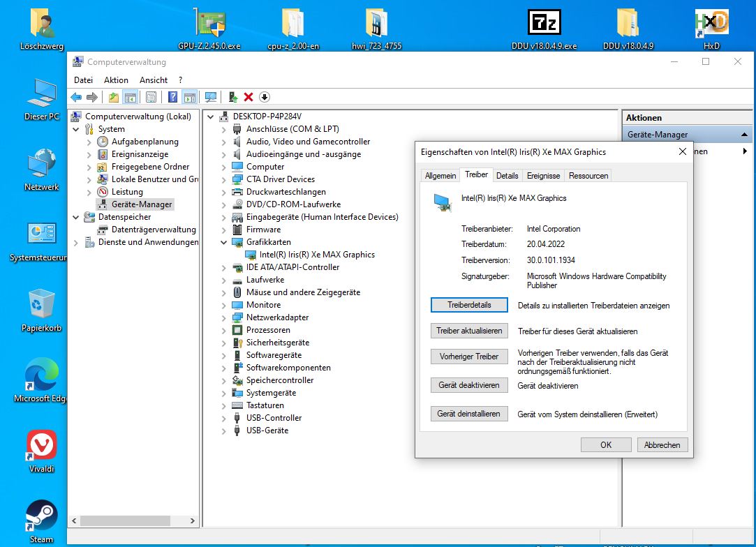756x547 pixels.
Task: Switch to the Details tab
Action: [507, 176]
